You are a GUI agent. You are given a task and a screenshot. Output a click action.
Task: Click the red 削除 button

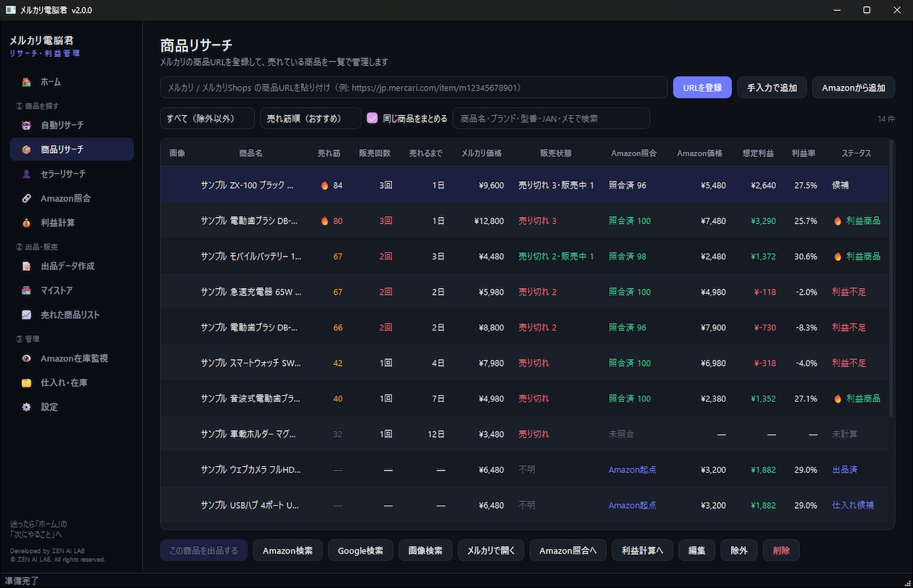click(781, 551)
